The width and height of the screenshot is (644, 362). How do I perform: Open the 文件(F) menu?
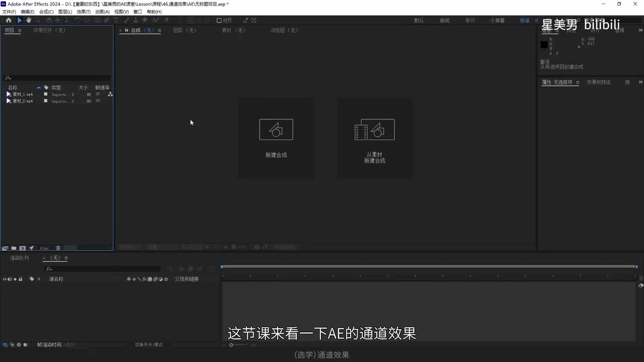[x=9, y=12]
